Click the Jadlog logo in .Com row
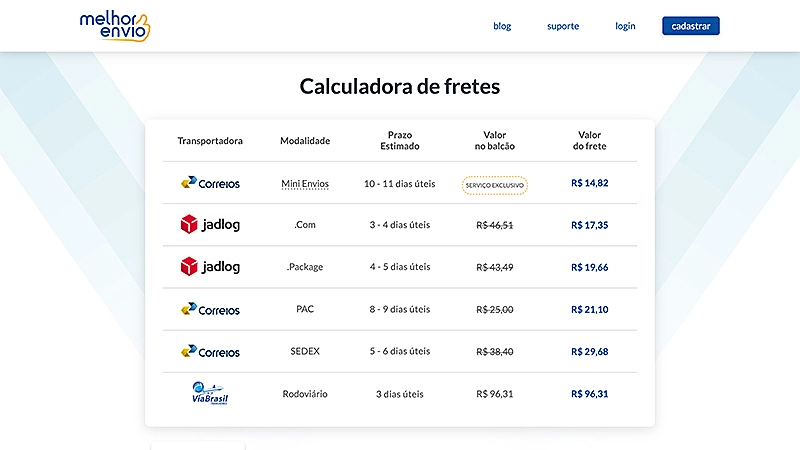This screenshot has width=800, height=450. tap(210, 225)
